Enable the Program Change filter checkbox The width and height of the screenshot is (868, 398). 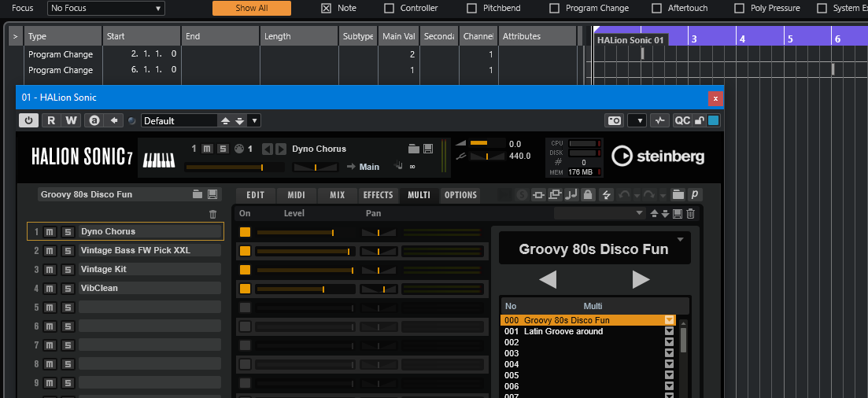(554, 9)
